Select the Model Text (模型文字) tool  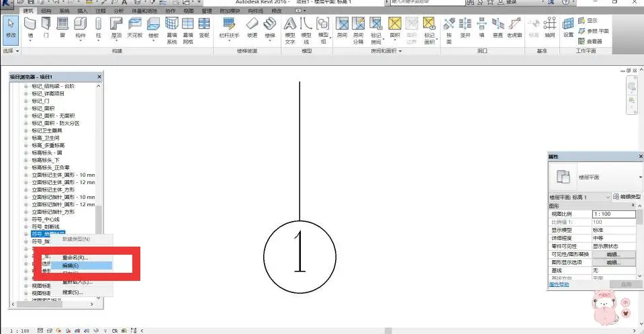point(290,31)
